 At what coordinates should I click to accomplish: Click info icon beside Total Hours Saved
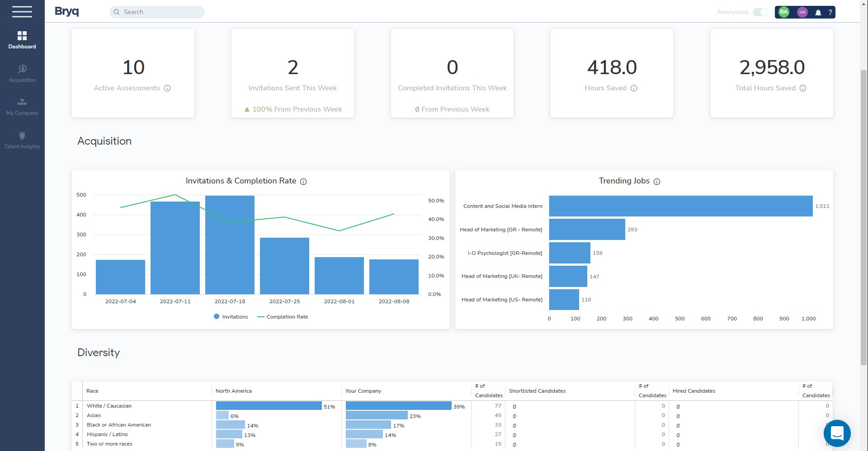pos(803,88)
